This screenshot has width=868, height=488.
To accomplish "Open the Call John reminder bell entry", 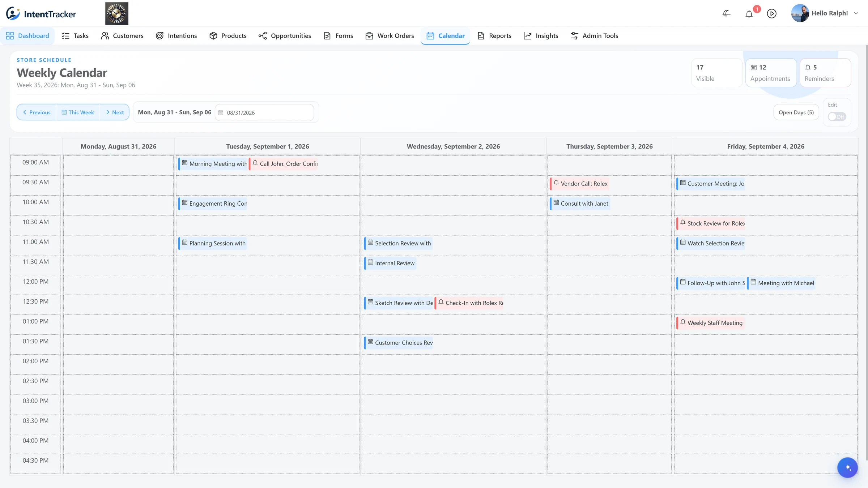I will pyautogui.click(x=284, y=164).
